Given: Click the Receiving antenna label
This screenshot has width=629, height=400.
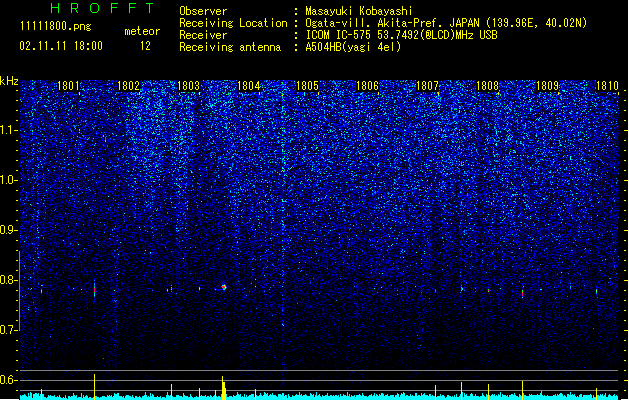Looking at the screenshot, I should tap(230, 47).
